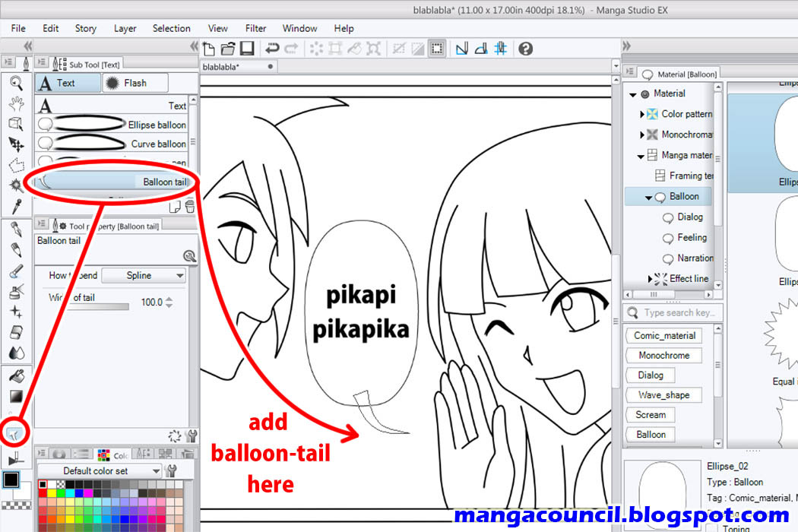Image resolution: width=798 pixels, height=532 pixels.
Task: Select the Brush tool
Action: pyautogui.click(x=16, y=271)
